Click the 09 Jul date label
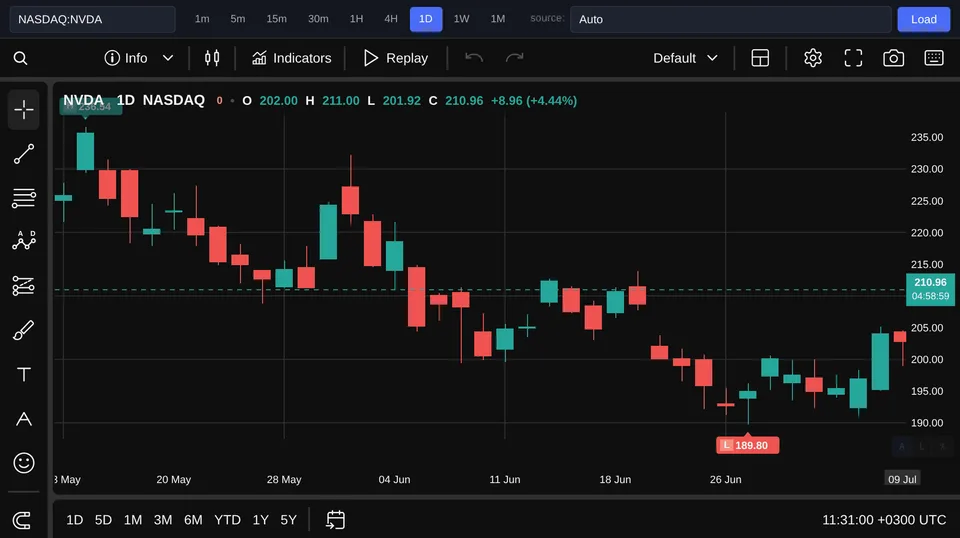This screenshot has height=538, width=960. tap(902, 479)
